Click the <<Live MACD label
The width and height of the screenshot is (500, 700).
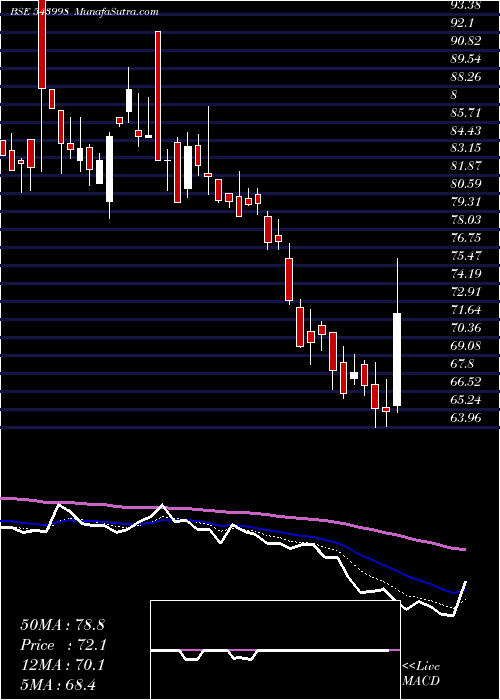pos(421,674)
